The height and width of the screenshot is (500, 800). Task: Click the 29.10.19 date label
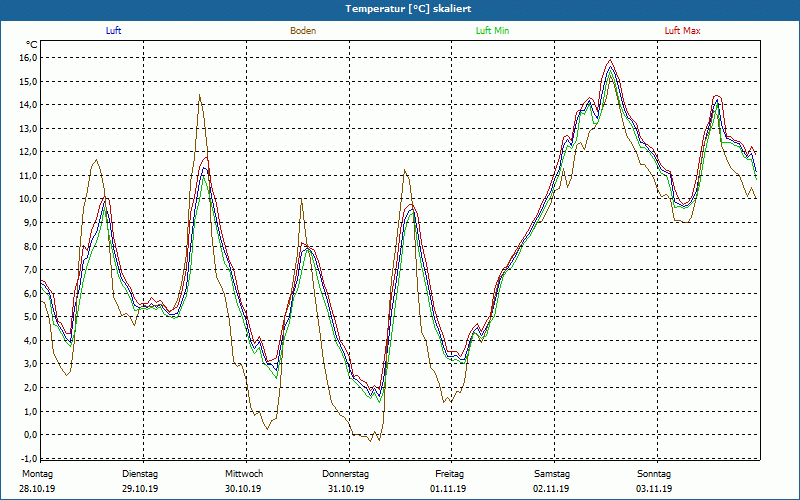[x=140, y=489]
